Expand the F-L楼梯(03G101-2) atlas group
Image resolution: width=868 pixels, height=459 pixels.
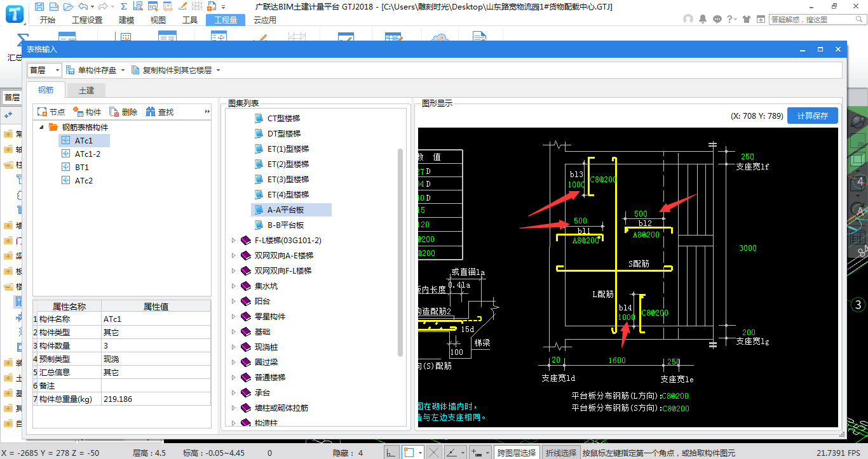233,240
